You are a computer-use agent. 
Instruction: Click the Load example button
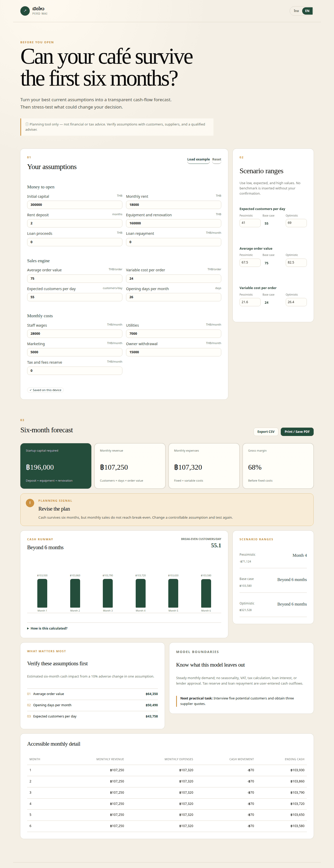(199, 159)
